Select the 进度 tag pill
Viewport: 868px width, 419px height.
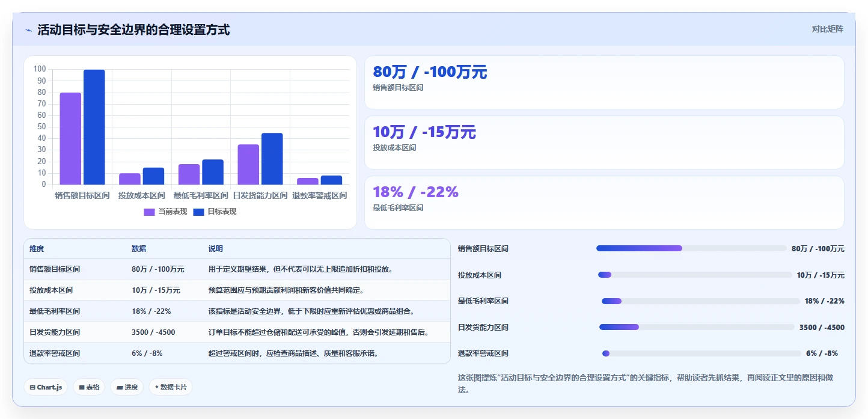pos(127,387)
